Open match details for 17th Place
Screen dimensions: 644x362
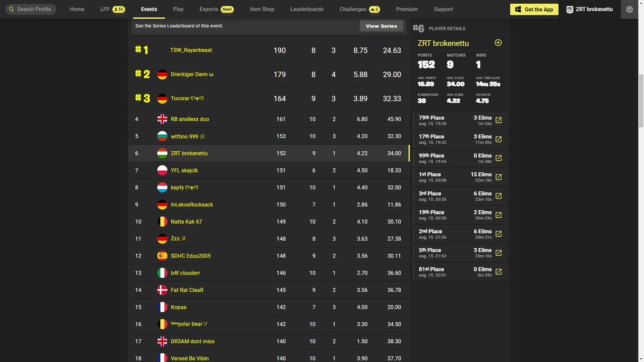499,139
